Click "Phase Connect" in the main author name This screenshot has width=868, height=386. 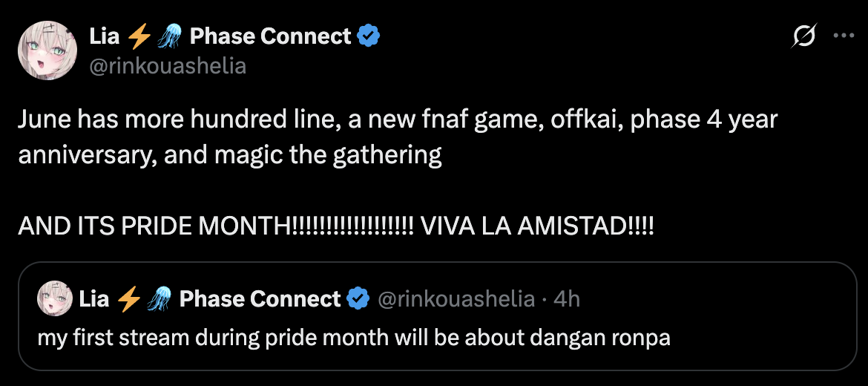[x=270, y=36]
